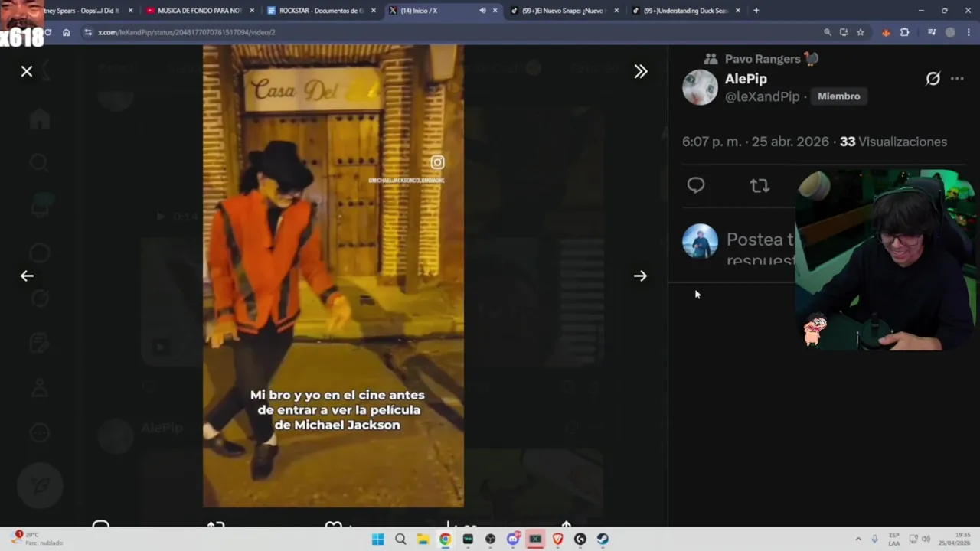The width and height of the screenshot is (980, 551).
Task: Open AlePip's profile avatar
Action: 700,87
